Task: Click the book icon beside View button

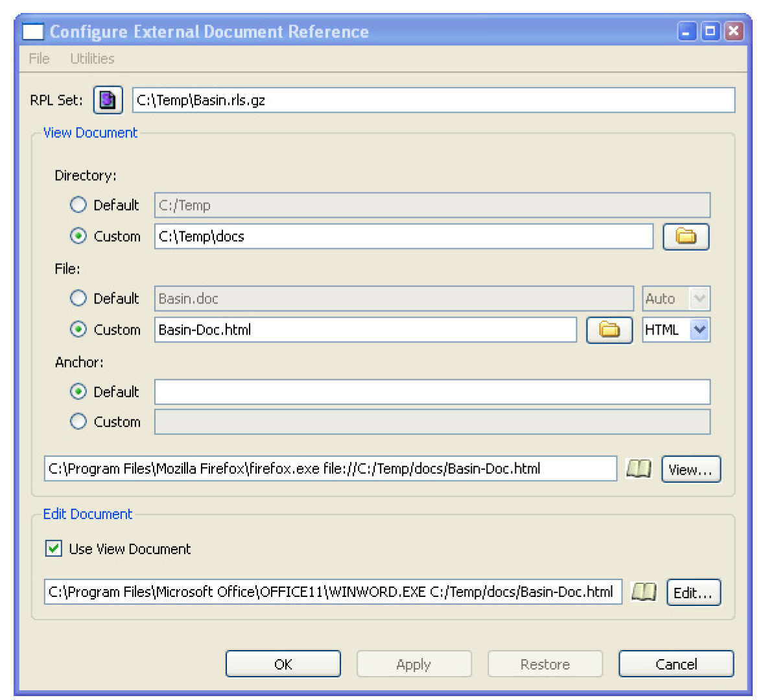Action: pyautogui.click(x=639, y=469)
